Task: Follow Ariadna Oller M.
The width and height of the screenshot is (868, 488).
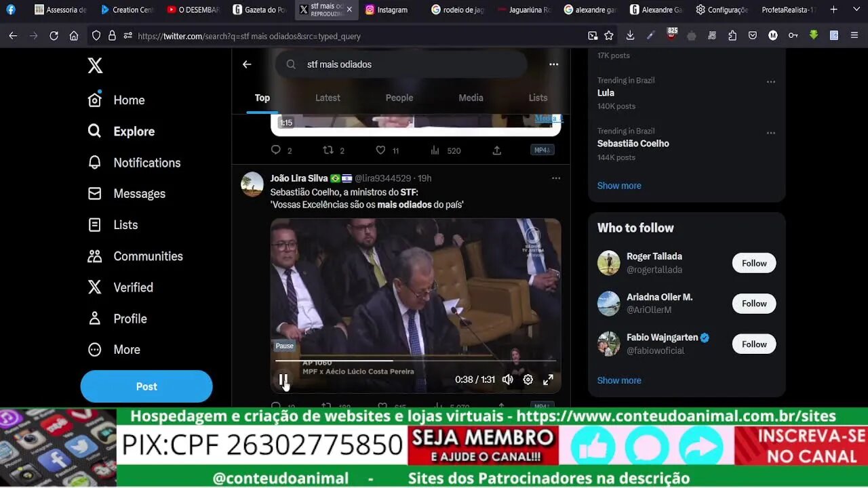Action: (754, 304)
